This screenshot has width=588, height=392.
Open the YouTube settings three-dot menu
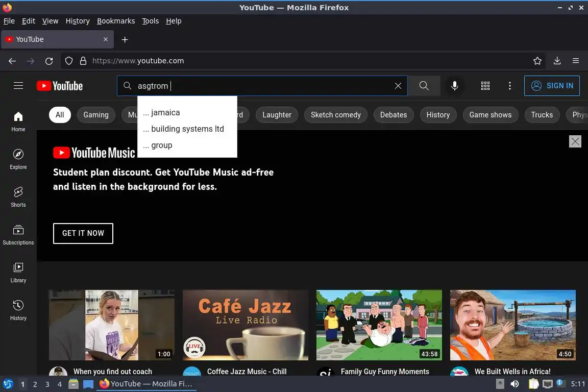tap(509, 86)
